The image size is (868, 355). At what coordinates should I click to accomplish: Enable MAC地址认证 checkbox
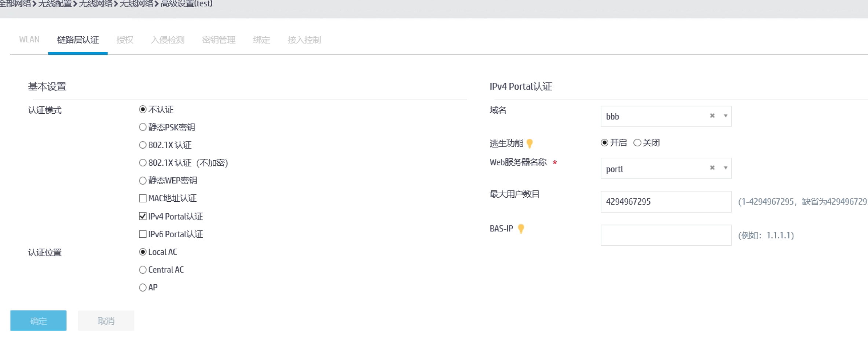[143, 198]
